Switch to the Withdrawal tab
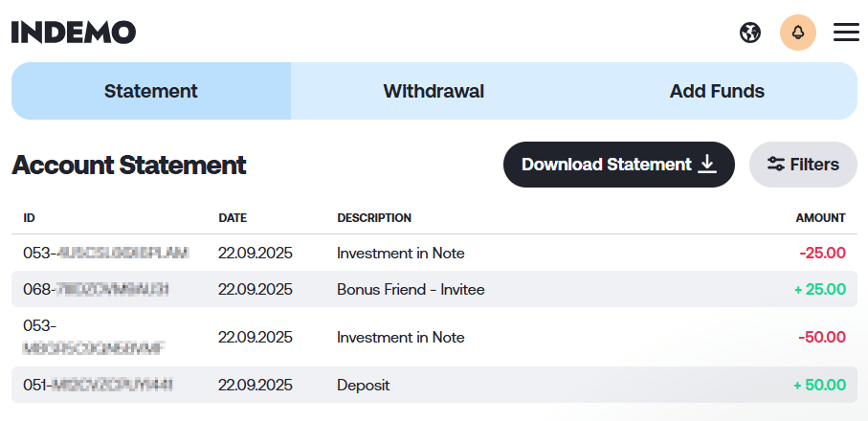The image size is (868, 421). click(434, 91)
